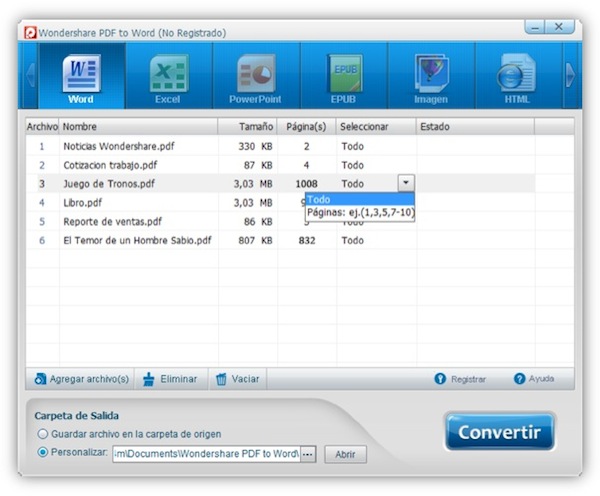
Task: Click the 1008 pages cell
Action: 307,184
